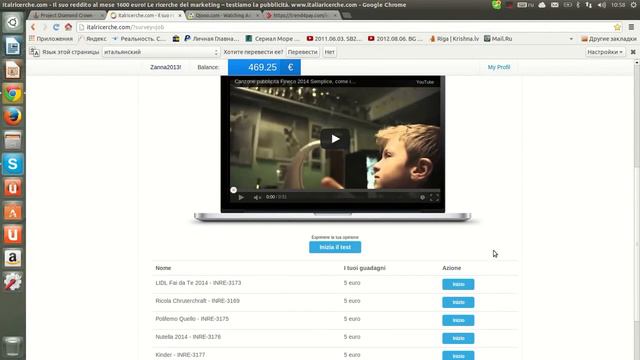Switch to the Italricerche.com tab
Viewport: 640px width, 360px height.
click(146, 15)
